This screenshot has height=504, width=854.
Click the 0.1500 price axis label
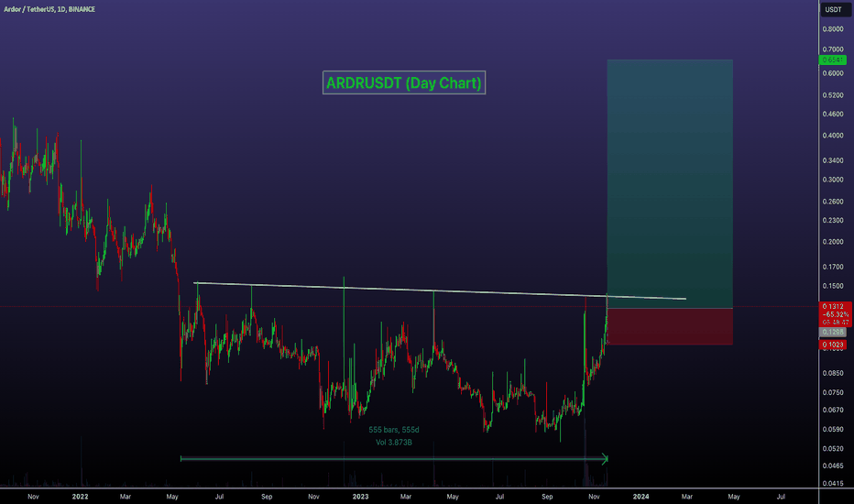coord(833,286)
